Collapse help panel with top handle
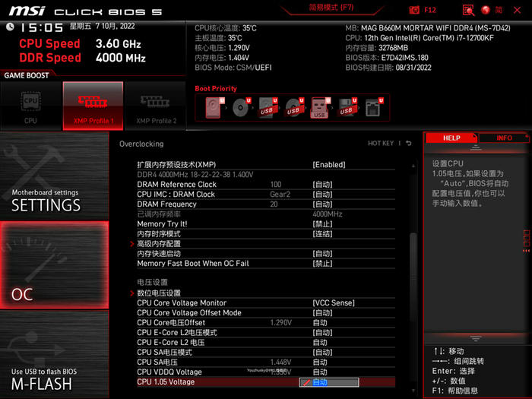The width and height of the screenshot is (532, 399). pos(476,147)
